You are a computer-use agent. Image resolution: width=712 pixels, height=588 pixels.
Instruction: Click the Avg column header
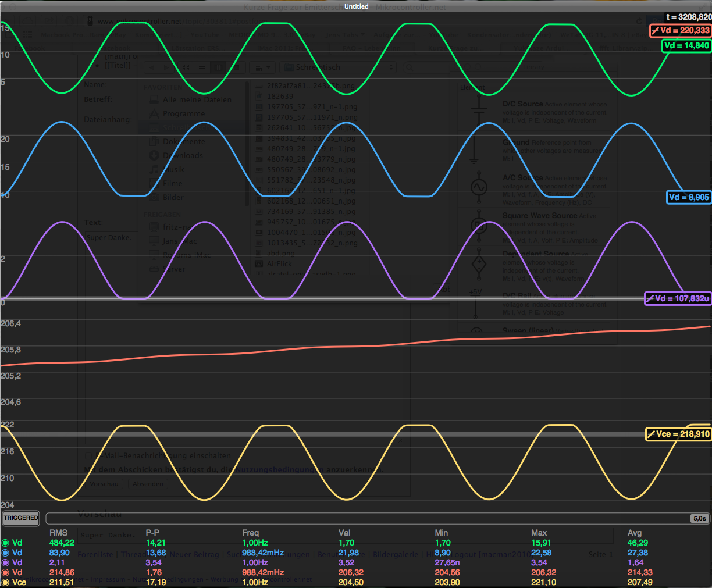[x=635, y=533]
